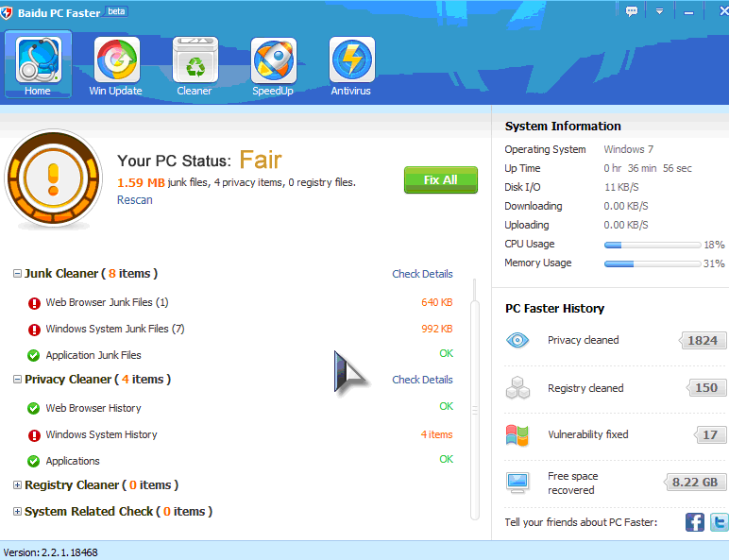
Task: Open the SpeedUp rocket icon
Action: (x=274, y=60)
